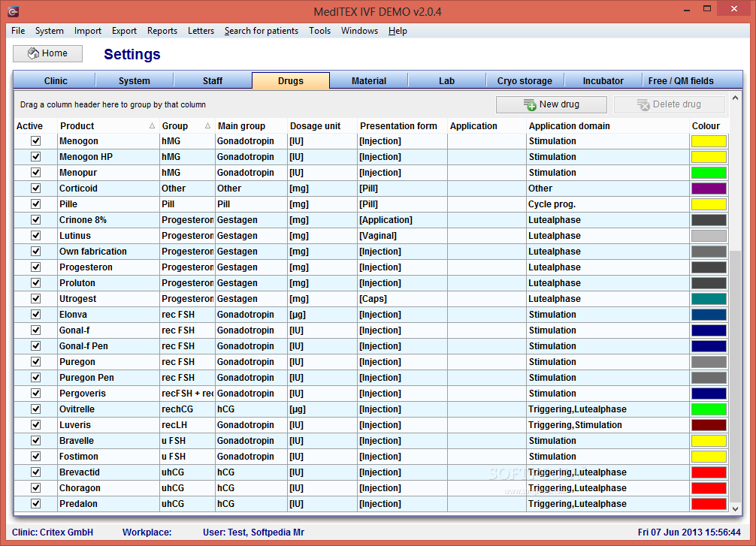Click the Presentation form column header
756x546 pixels.
coord(402,125)
